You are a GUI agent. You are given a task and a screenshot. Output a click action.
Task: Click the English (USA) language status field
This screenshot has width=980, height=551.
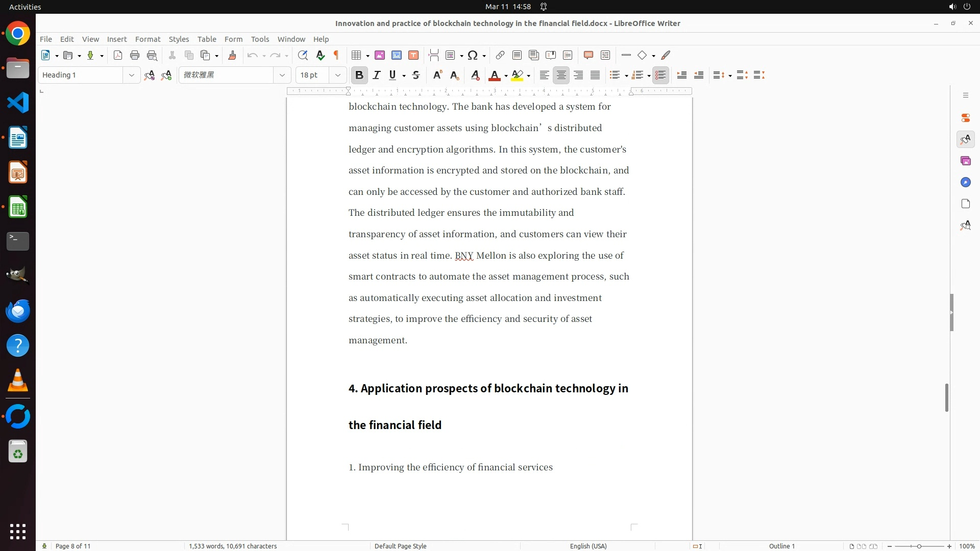(x=588, y=546)
